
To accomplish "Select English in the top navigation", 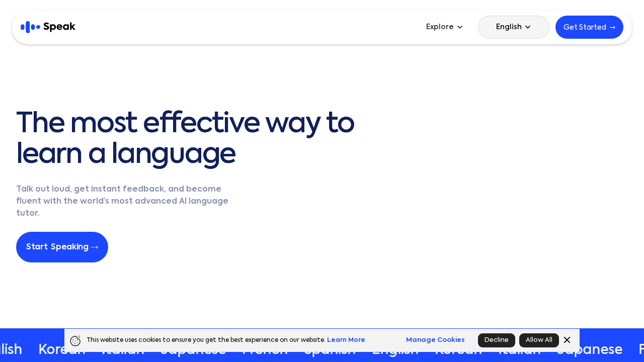I will (x=509, y=27).
